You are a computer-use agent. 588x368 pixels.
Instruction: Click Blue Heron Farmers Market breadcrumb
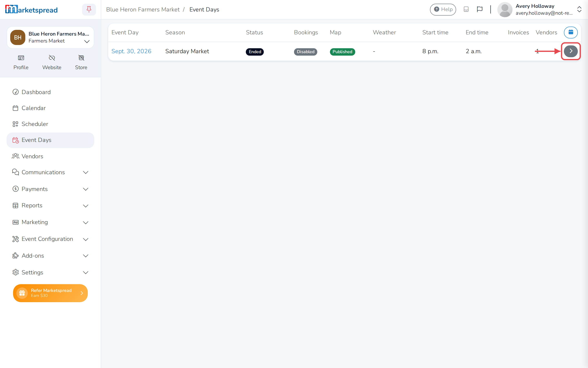point(143,9)
